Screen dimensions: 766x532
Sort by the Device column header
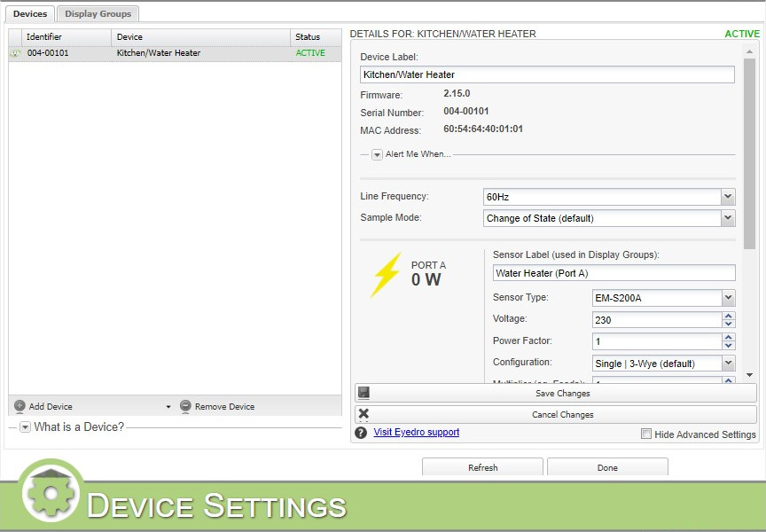click(x=200, y=37)
